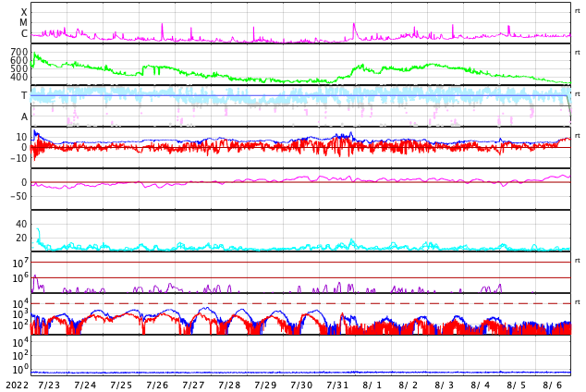
Task: Click the cyan spike at the plot's start
Action: (38, 230)
